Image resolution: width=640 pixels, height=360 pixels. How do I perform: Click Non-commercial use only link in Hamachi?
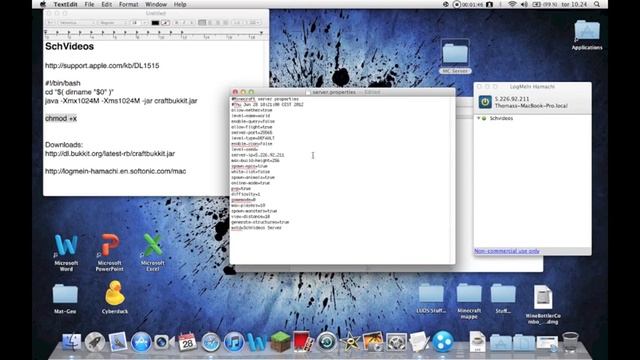click(x=507, y=251)
